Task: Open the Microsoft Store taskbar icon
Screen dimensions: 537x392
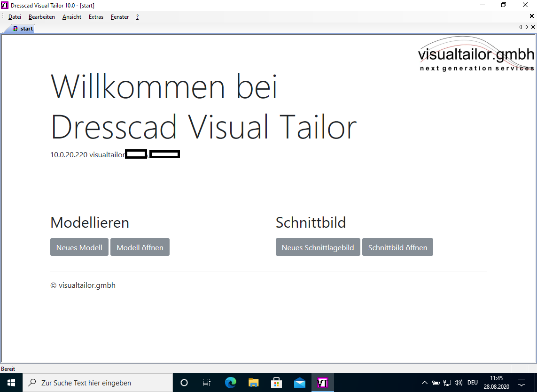Action: pyautogui.click(x=277, y=383)
